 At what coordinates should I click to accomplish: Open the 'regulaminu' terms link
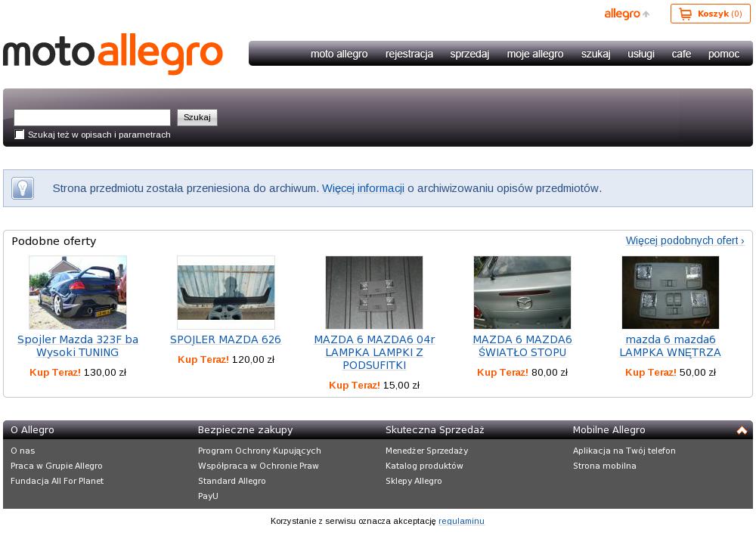pos(461,521)
